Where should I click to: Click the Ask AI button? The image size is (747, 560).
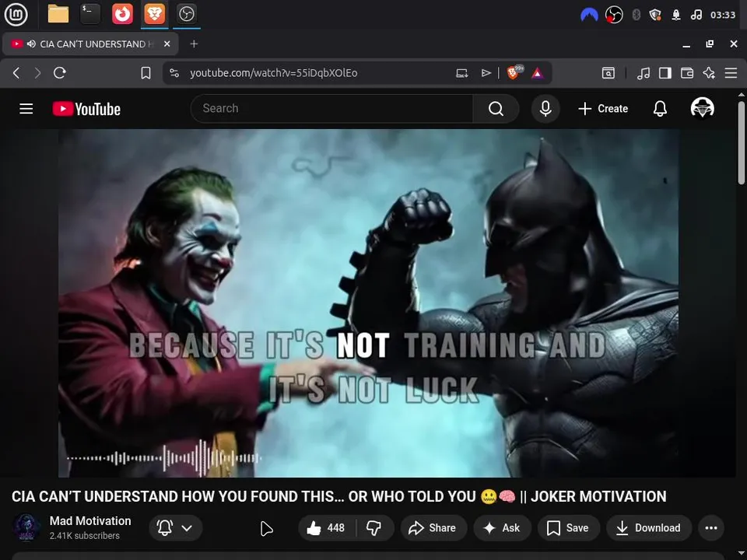502,527
